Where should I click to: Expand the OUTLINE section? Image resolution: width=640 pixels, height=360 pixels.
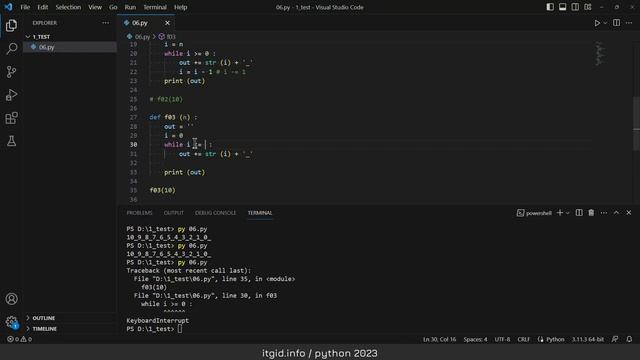(43, 318)
